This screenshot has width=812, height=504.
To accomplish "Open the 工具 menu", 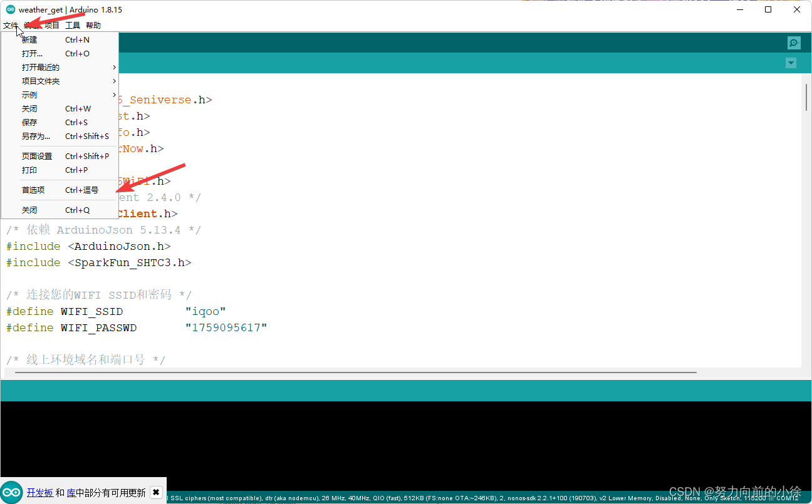I will point(73,26).
